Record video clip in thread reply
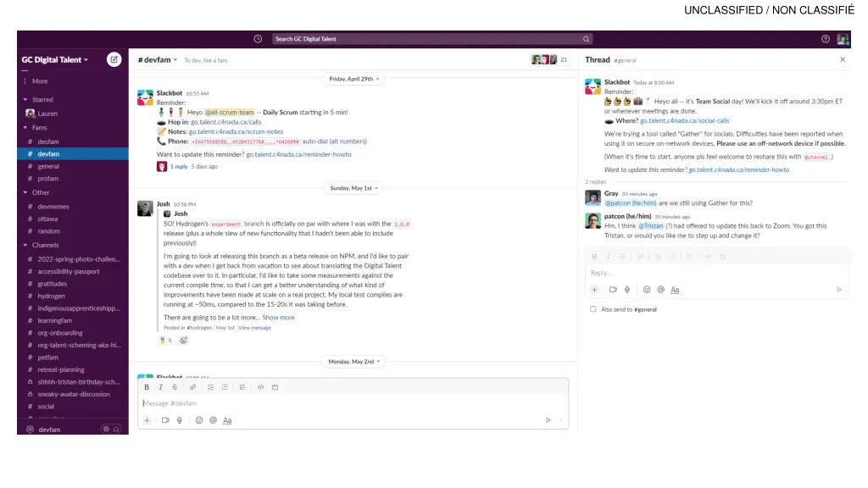This screenshot has width=868, height=488. tap(613, 290)
